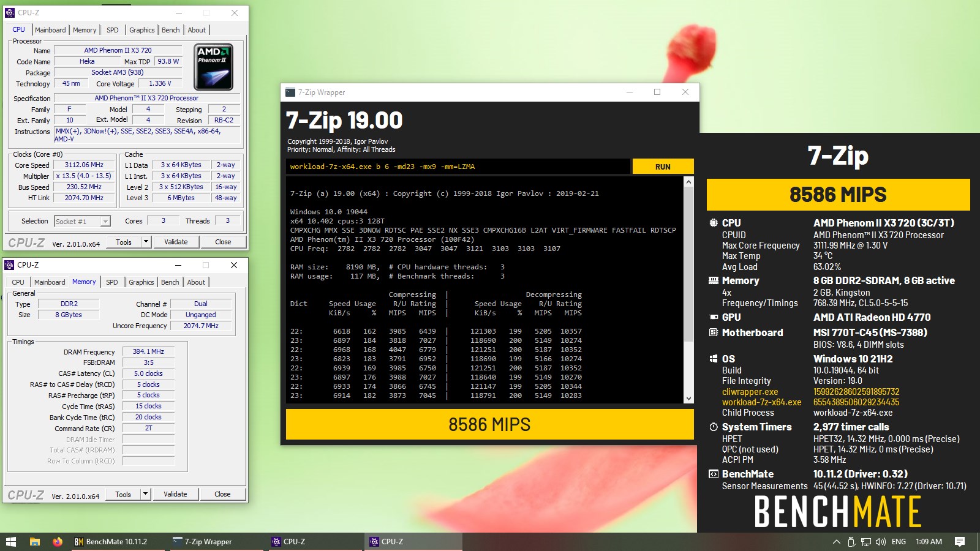Screen dimensions: 980x551
Task: Open the network tray icon
Action: coord(866,542)
